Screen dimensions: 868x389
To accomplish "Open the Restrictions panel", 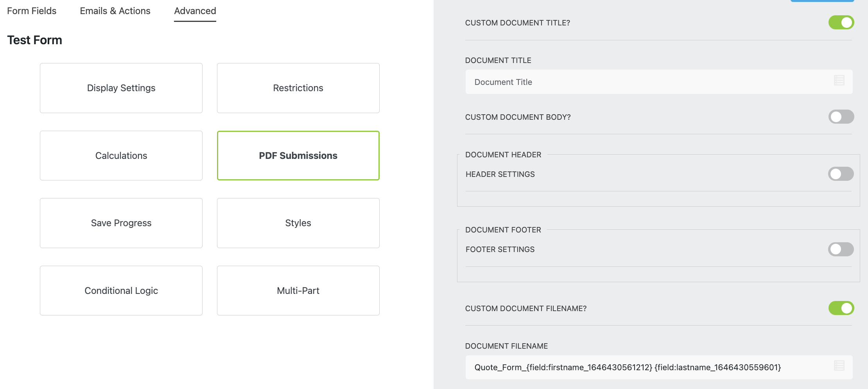I will (298, 88).
